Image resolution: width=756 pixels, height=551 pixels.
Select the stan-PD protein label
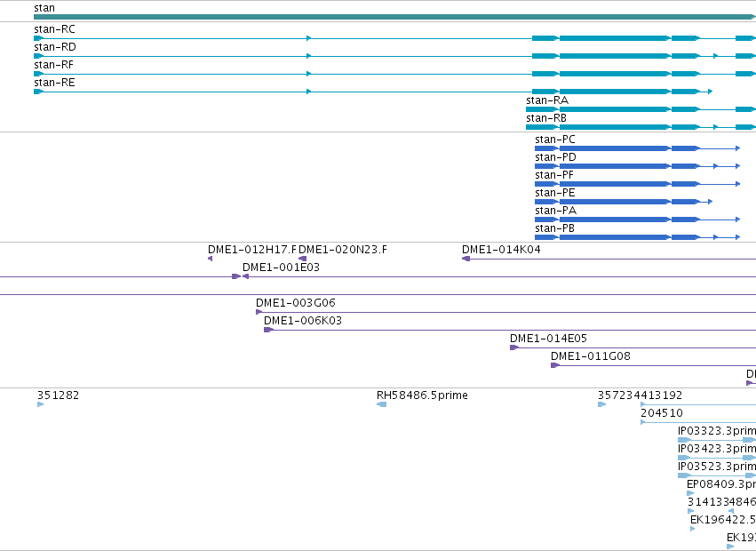555,157
